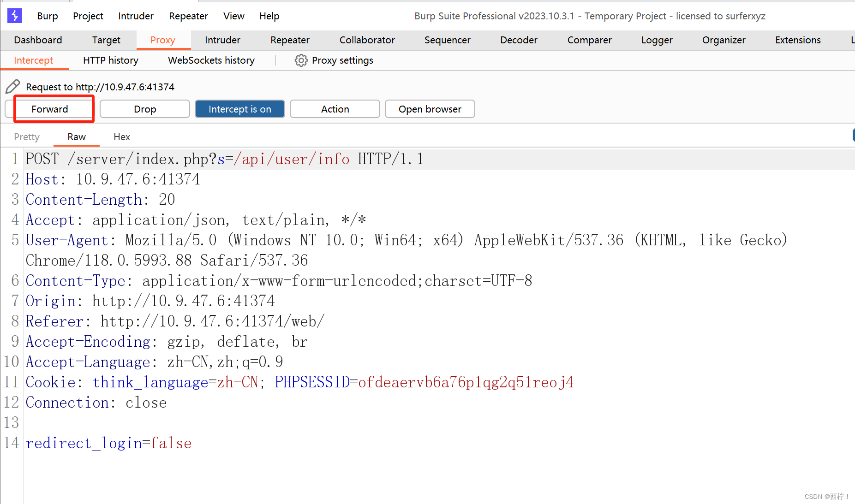Click the User-Agent header line
The image size is (855, 504).
[x=407, y=250]
